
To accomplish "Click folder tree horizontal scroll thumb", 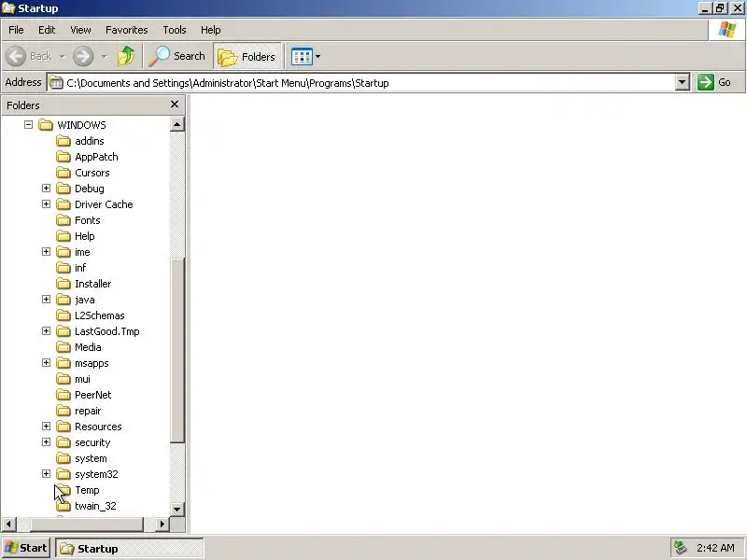I will [x=87, y=525].
